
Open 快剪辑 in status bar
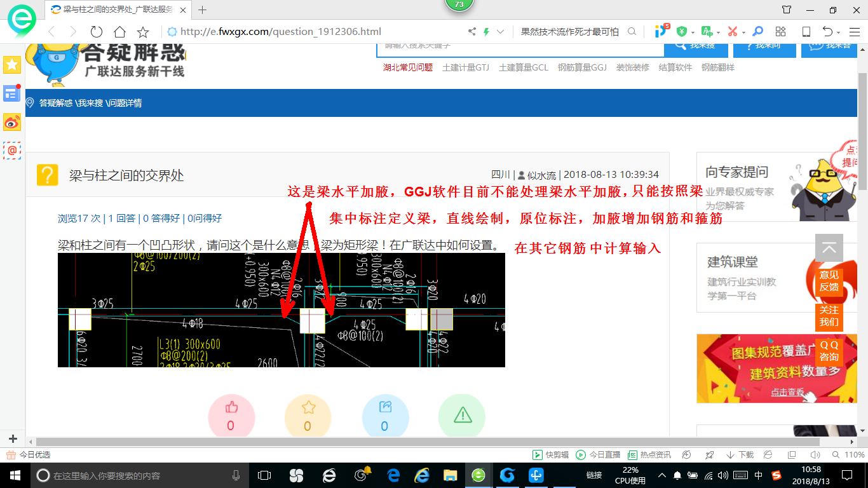coord(550,455)
